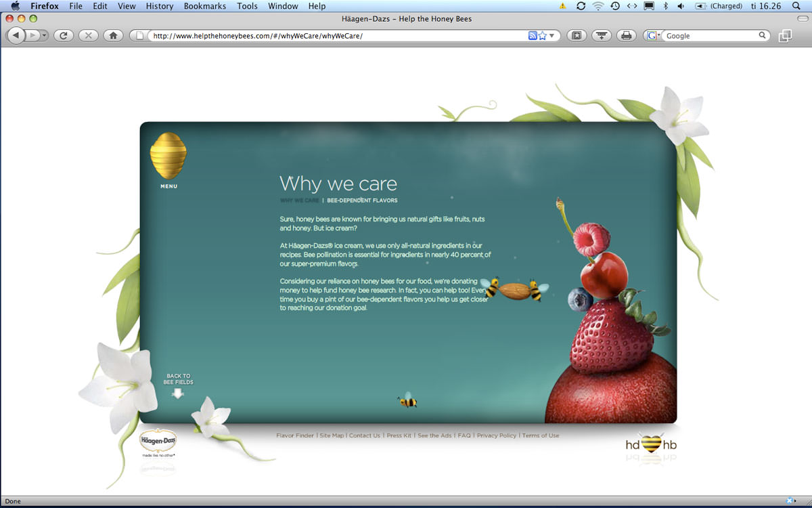
Task: Click the Back to Bee Fields link
Action: click(178, 379)
